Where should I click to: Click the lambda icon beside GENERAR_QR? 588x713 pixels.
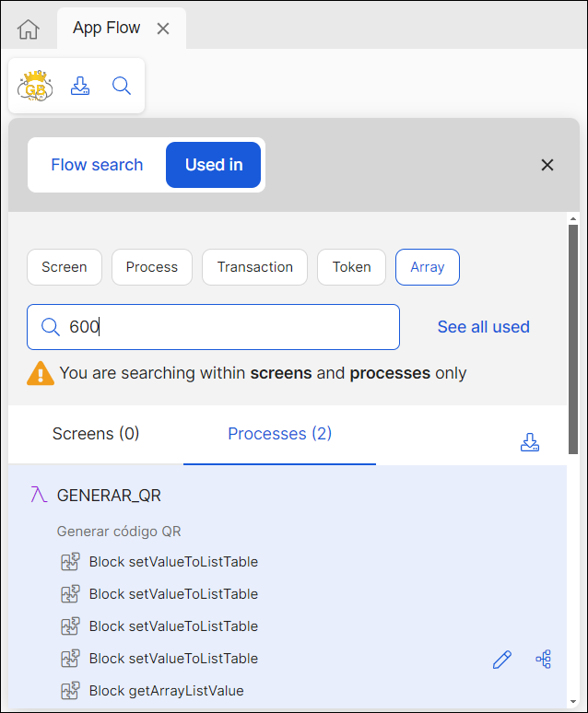pyautogui.click(x=39, y=496)
